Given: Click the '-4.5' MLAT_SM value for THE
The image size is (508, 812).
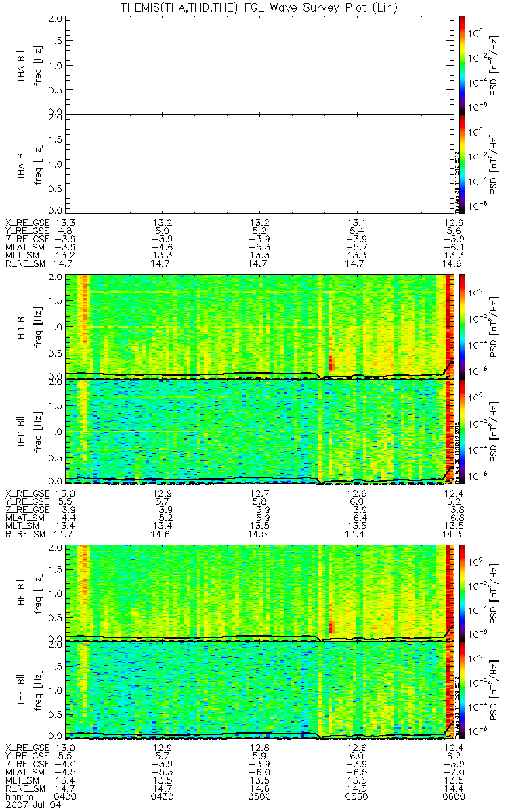Looking at the screenshot, I should tap(66, 772).
